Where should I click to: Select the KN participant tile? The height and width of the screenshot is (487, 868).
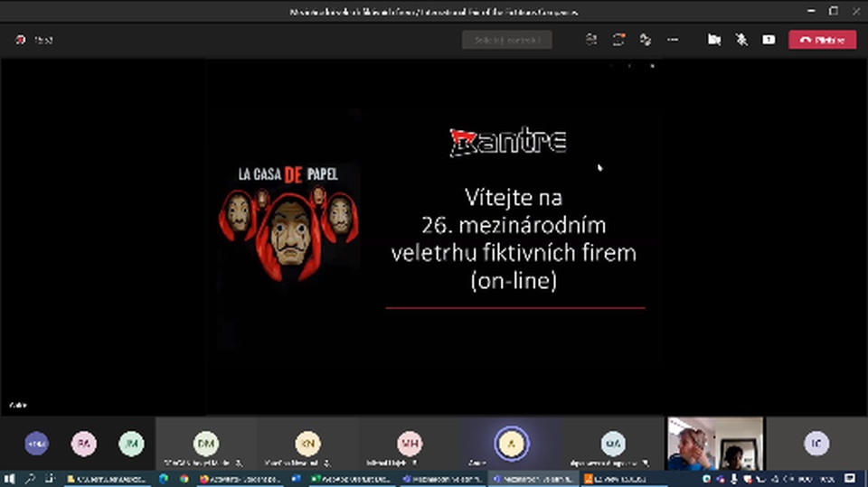tap(307, 444)
